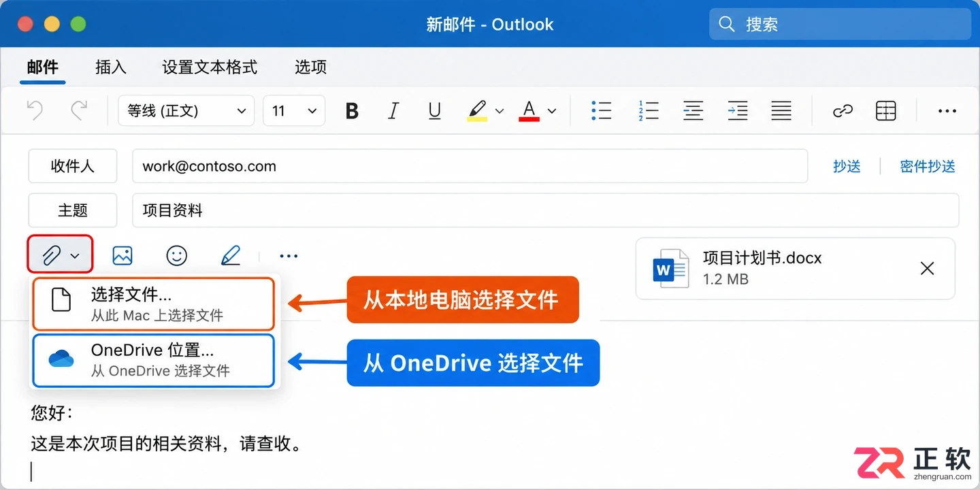Toggle underline formatting
This screenshot has height=490, width=980.
tap(435, 111)
